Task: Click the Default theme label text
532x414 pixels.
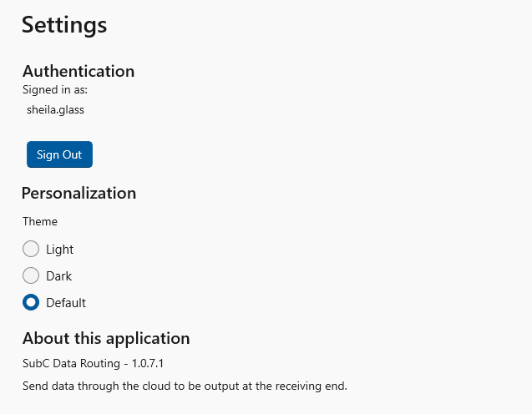Action: 66,302
